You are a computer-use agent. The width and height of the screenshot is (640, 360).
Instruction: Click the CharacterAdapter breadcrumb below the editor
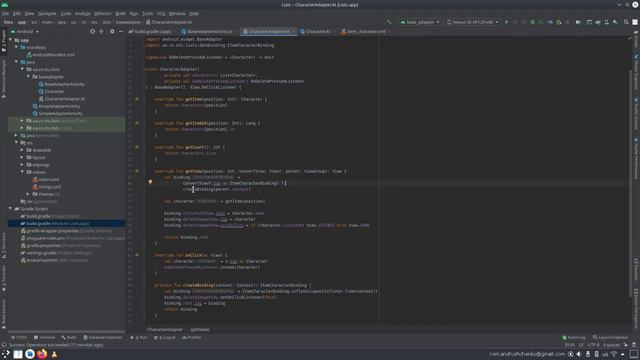coord(164,329)
